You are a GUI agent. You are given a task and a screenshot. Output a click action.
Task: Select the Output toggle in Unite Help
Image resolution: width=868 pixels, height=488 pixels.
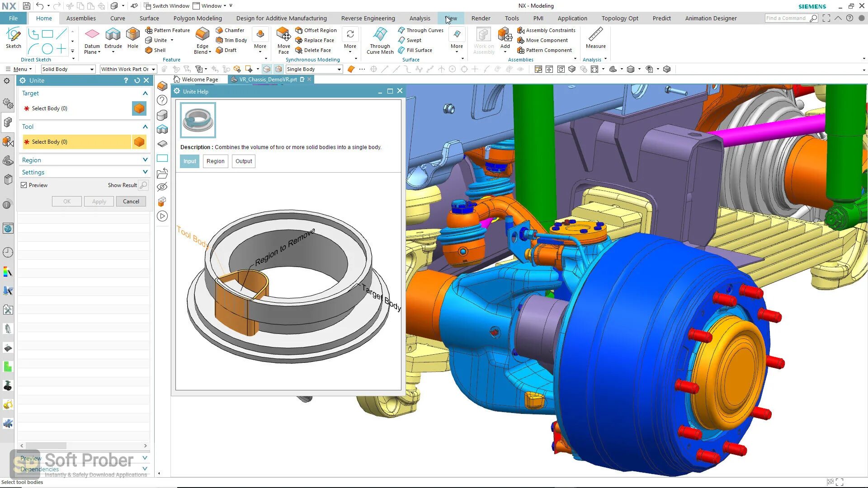pyautogui.click(x=244, y=161)
